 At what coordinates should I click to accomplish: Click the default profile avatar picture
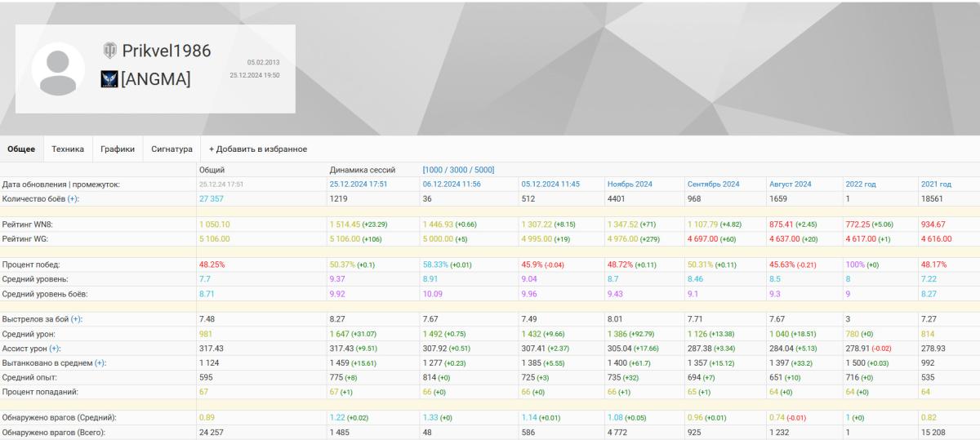click(58, 69)
